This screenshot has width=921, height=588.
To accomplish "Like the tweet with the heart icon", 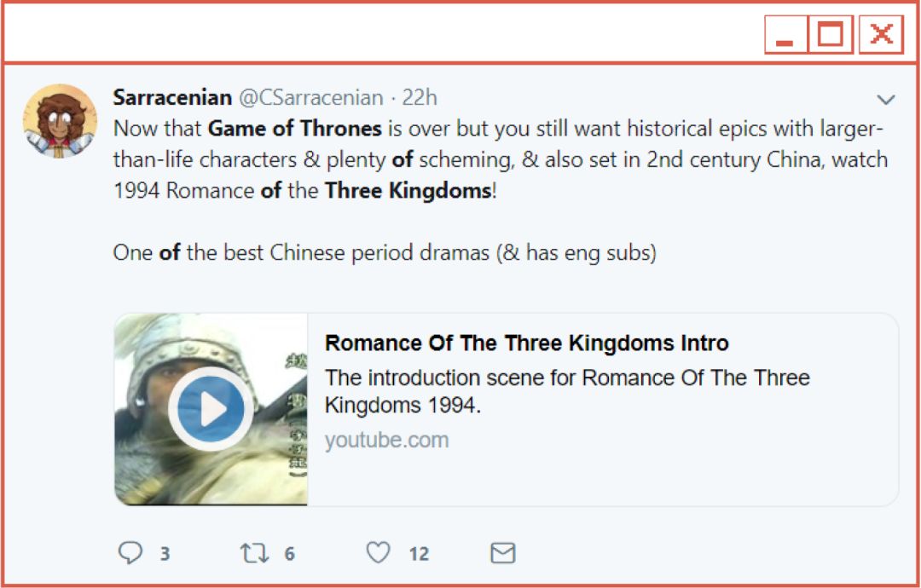I will coord(380,553).
